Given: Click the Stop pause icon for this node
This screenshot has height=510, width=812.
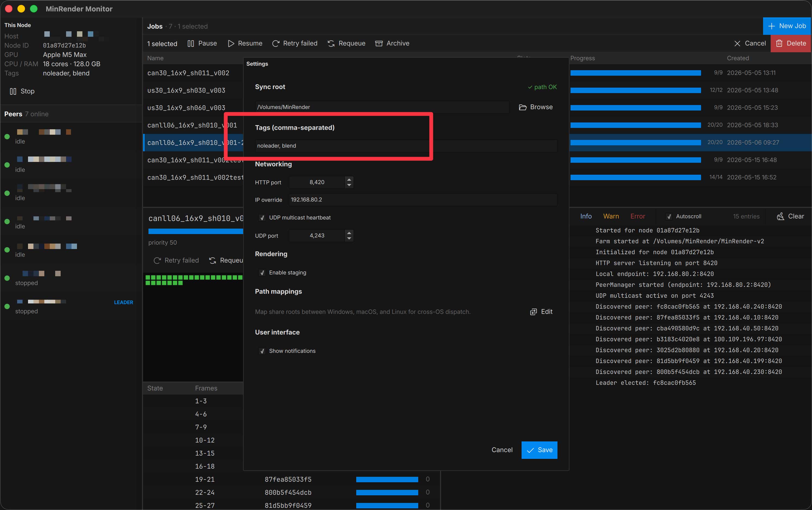Looking at the screenshot, I should pos(13,91).
